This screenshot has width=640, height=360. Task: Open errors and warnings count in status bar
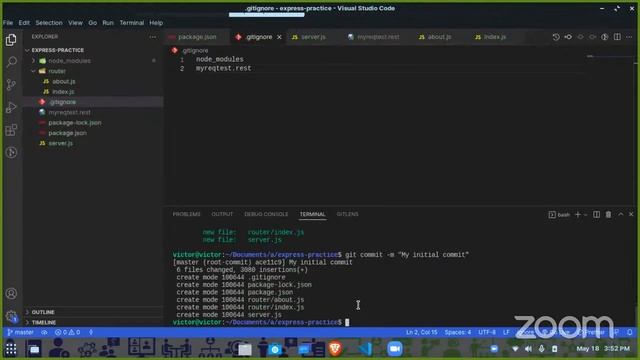(67, 332)
